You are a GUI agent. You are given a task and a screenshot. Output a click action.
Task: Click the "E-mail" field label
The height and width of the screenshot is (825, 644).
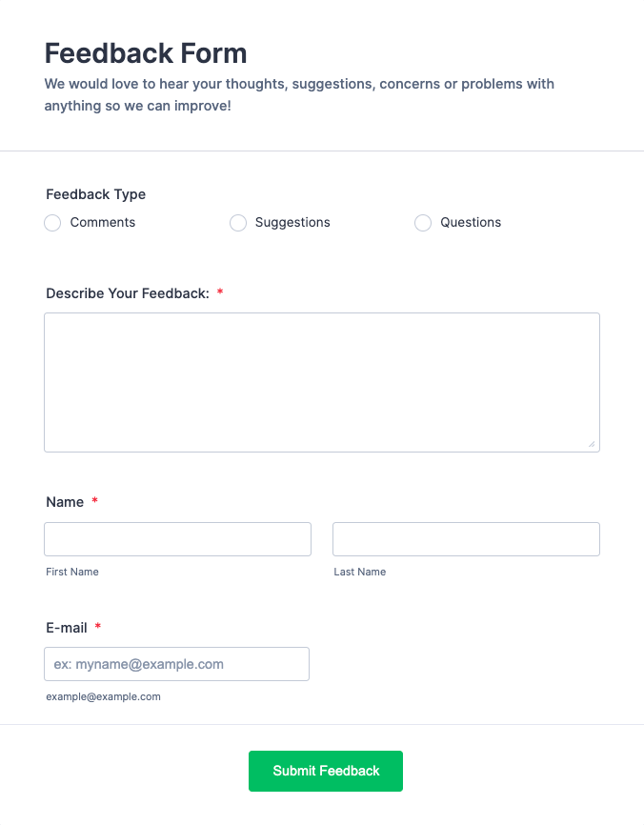(x=67, y=628)
